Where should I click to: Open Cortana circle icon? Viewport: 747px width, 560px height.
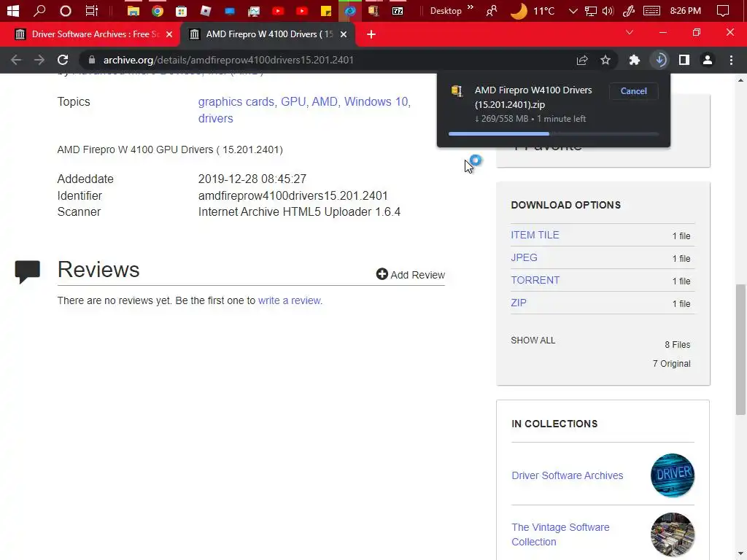click(x=65, y=10)
